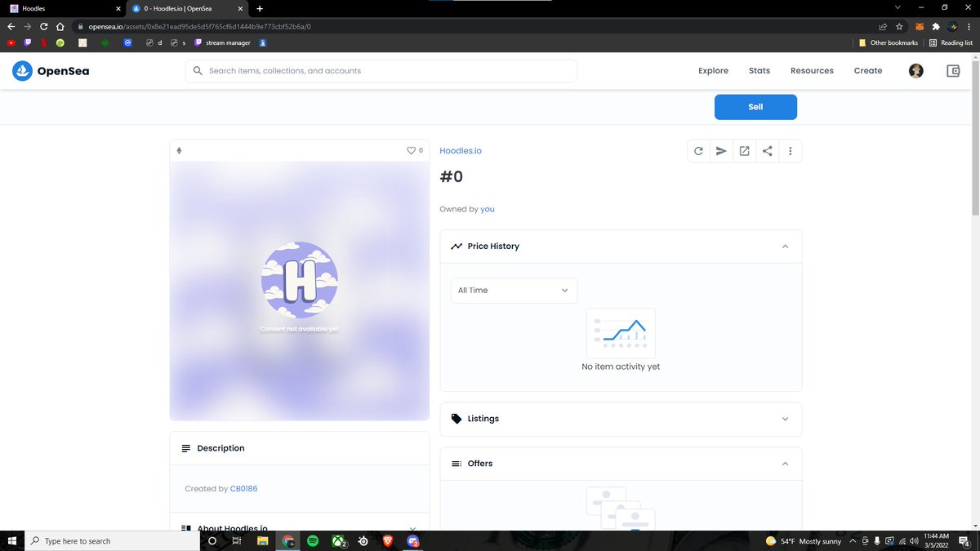This screenshot has width=980, height=551.
Task: Open Task View in the taskbar
Action: tap(236, 540)
